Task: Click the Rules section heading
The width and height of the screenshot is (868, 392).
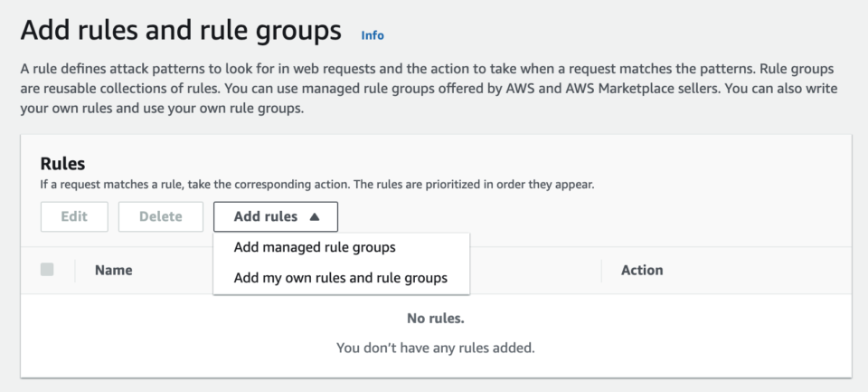Action: tap(62, 164)
